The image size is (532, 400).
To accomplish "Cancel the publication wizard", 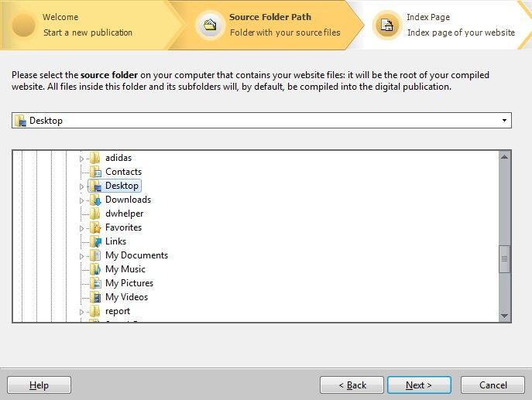I will (x=493, y=385).
